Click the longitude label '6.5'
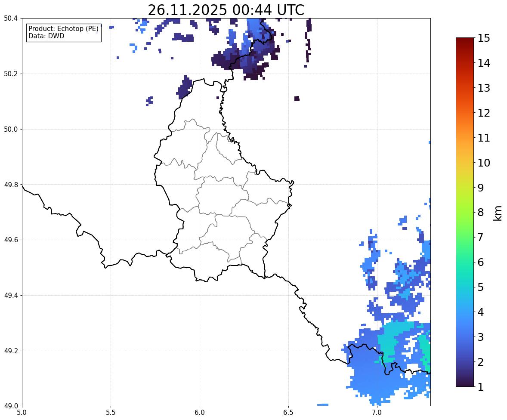The width and height of the screenshot is (507, 420). (288, 413)
